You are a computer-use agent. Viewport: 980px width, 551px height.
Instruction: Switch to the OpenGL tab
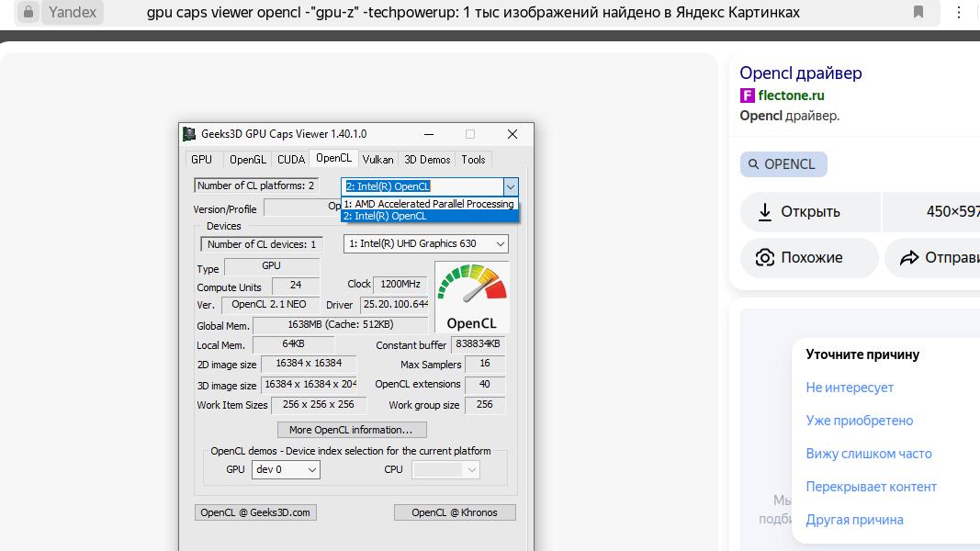(247, 159)
